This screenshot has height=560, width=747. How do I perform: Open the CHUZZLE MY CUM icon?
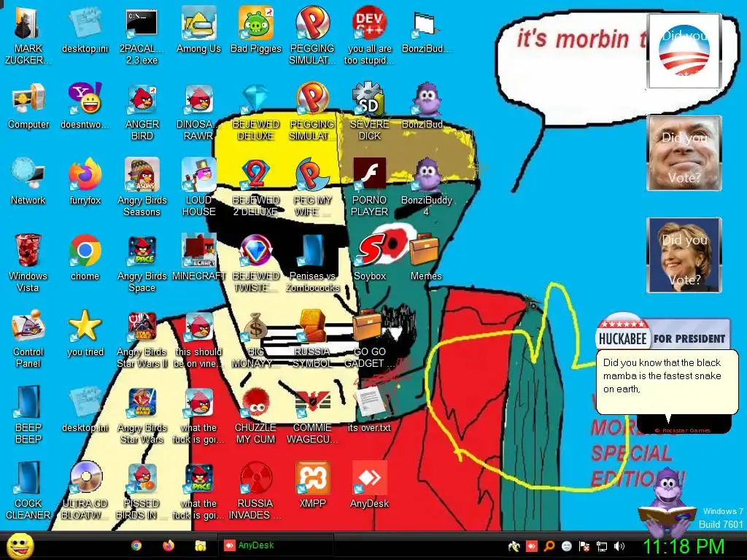click(256, 402)
